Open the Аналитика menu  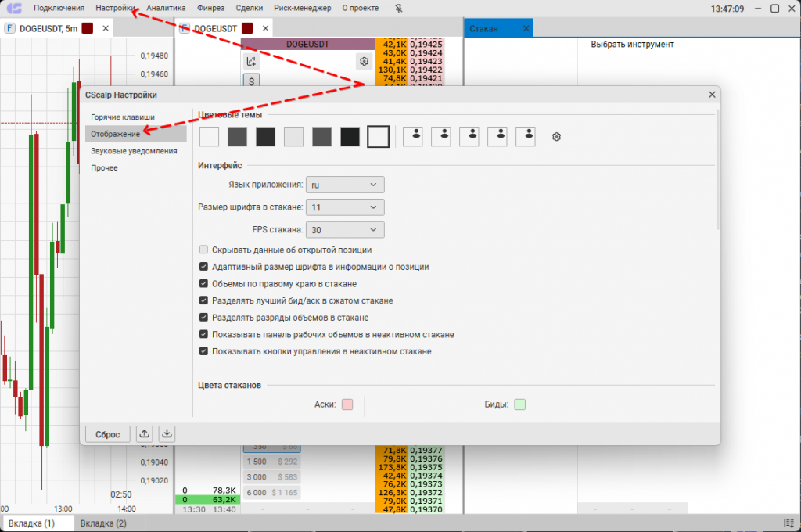pos(166,8)
